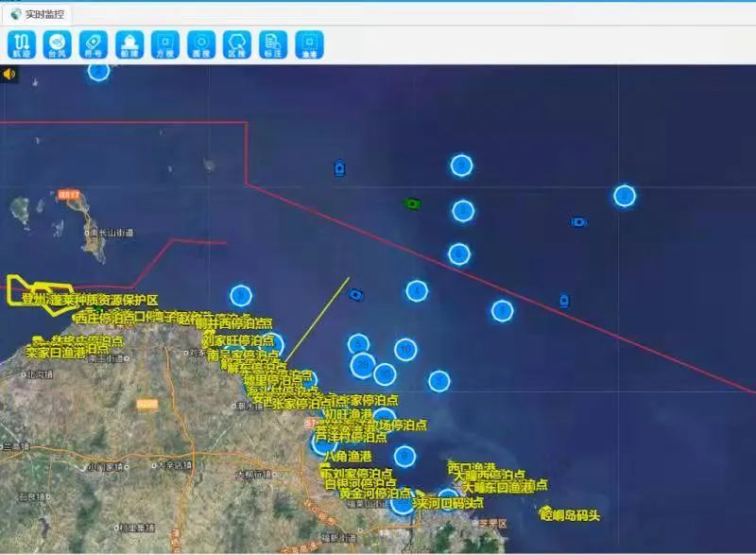Click the 白银河停泊点 label
756x555 pixels.
(x=360, y=483)
